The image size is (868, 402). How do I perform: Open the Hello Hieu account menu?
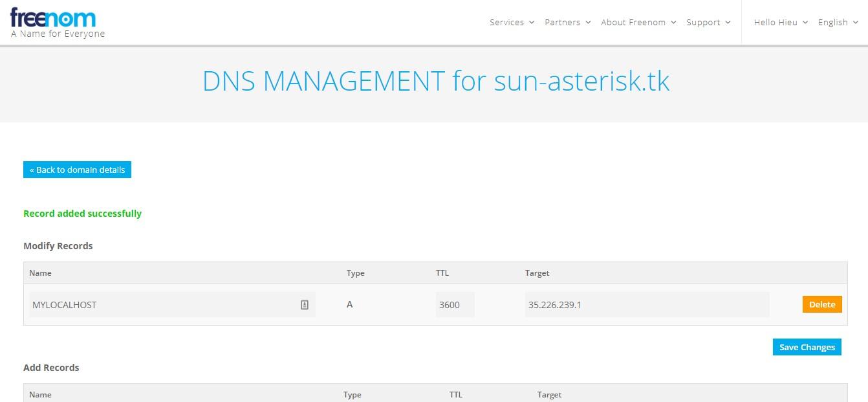[x=781, y=22]
